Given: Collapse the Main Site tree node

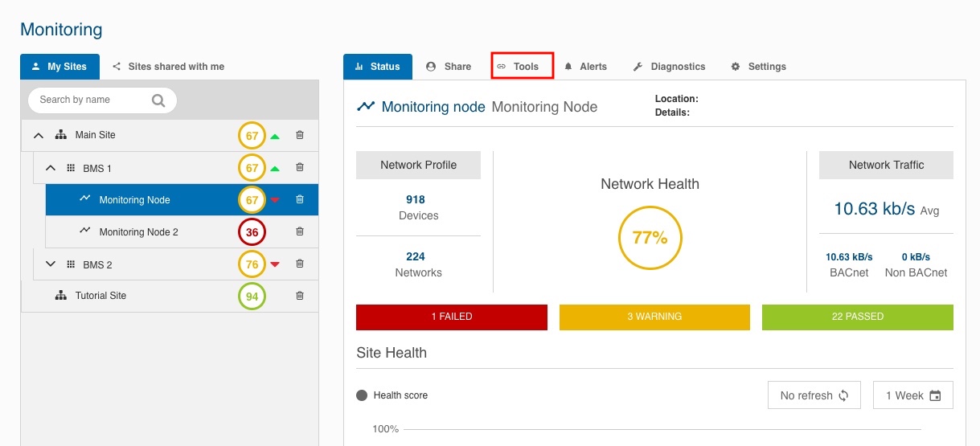Looking at the screenshot, I should coord(38,136).
